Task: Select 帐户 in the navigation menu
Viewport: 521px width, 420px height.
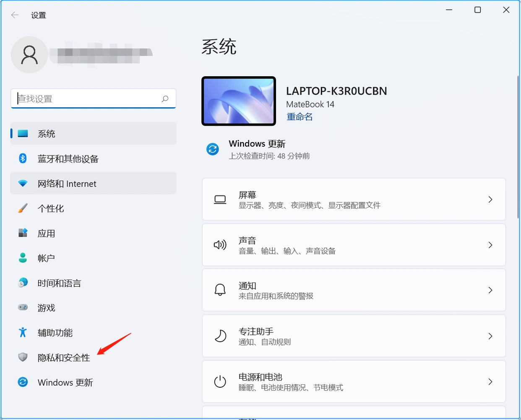Action: point(46,258)
